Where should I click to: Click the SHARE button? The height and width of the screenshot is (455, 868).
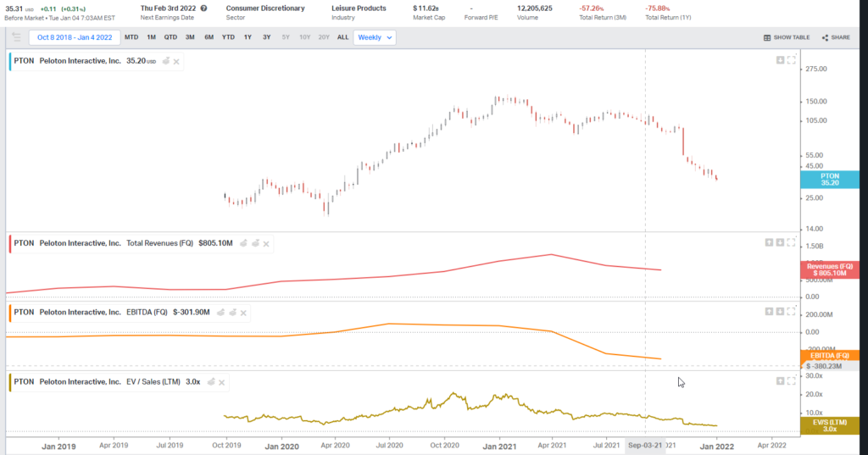tap(836, 37)
